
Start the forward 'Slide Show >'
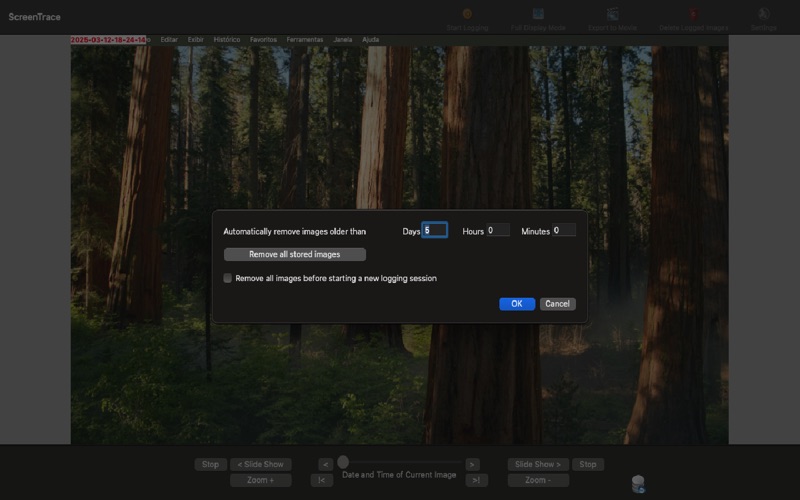[x=538, y=464]
